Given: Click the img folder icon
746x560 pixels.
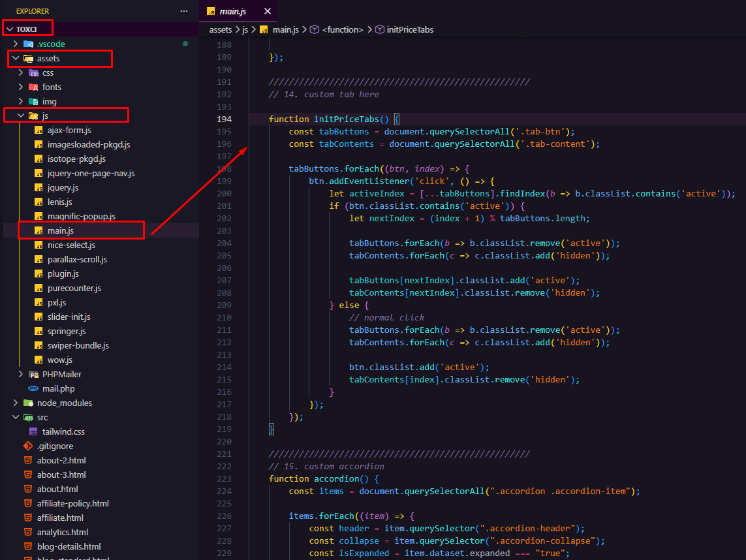Looking at the screenshot, I should (33, 101).
